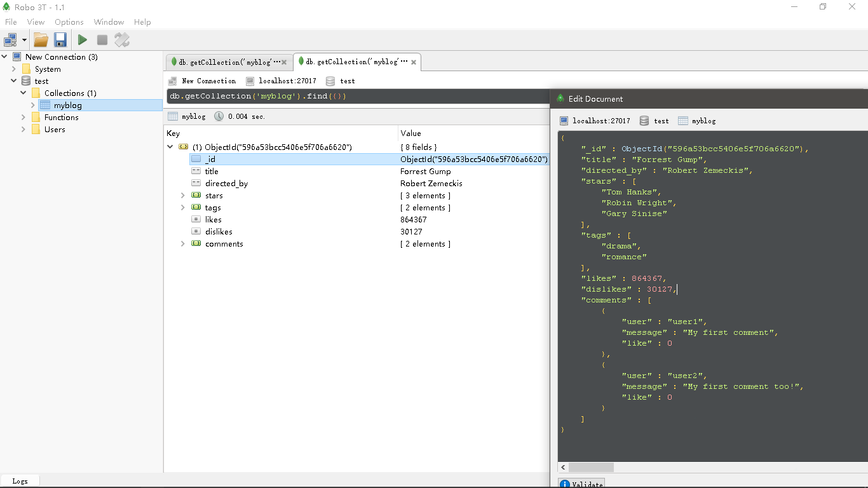Click localhost icon in Edit Document
This screenshot has height=488, width=868.
(x=564, y=121)
